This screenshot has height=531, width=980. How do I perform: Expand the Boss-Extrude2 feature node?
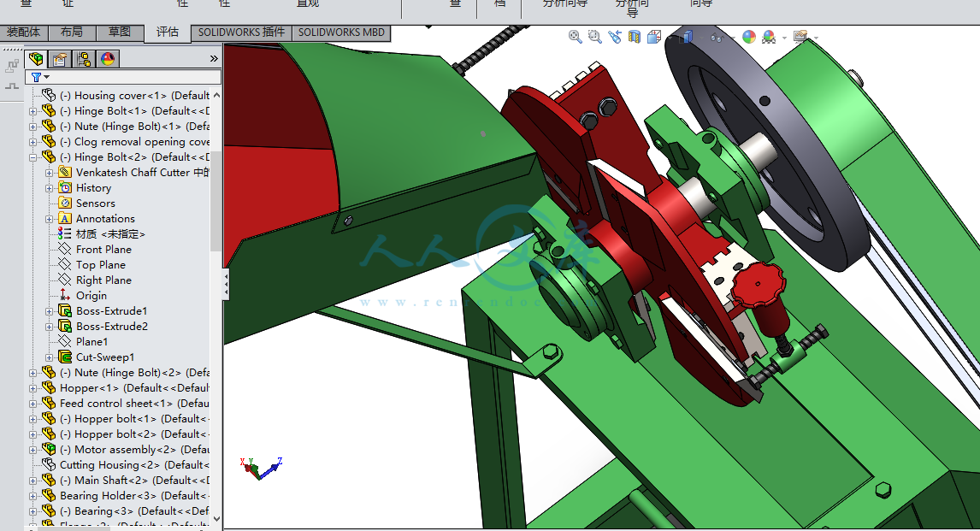50,327
